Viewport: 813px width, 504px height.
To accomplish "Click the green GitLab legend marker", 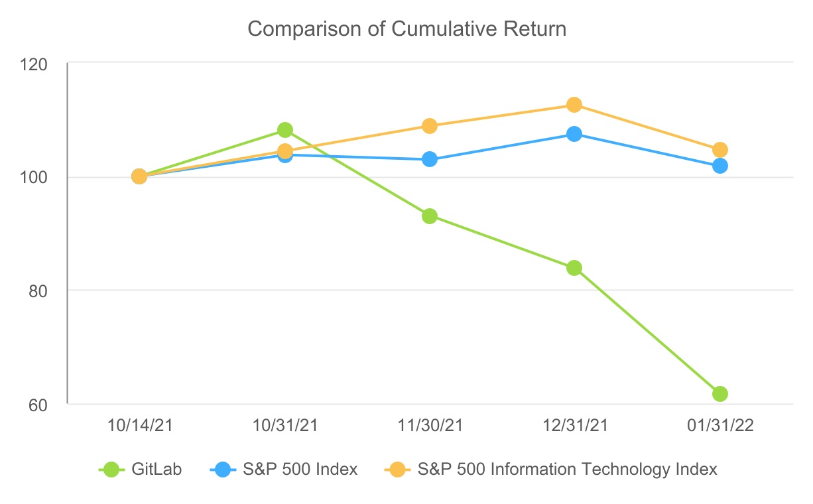I will (113, 470).
